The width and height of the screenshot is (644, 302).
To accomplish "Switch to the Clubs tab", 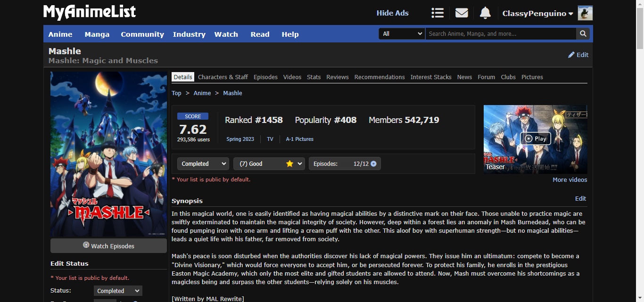I will click(508, 77).
